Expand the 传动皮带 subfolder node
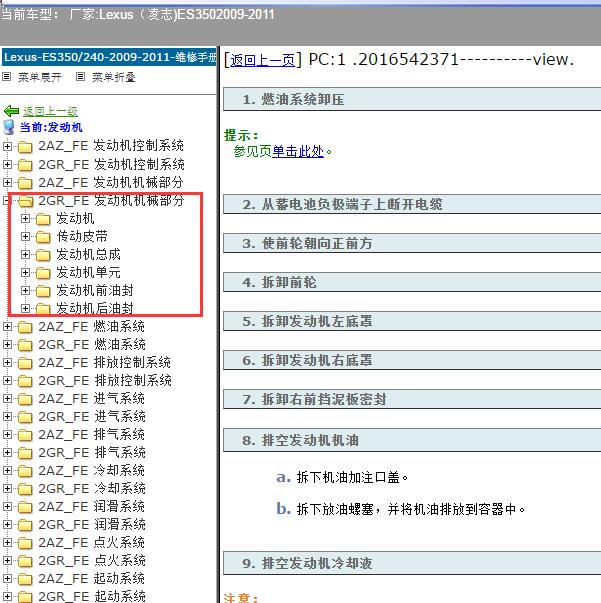 [25, 237]
